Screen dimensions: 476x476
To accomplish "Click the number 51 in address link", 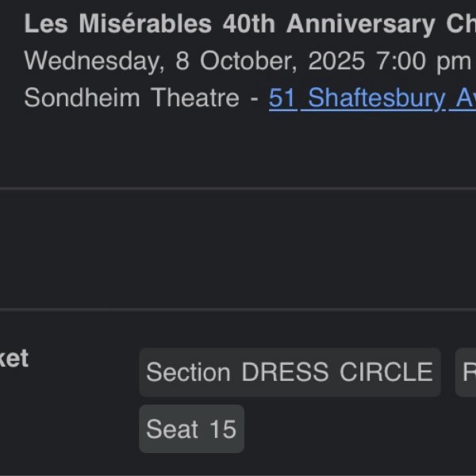I will point(283,98).
